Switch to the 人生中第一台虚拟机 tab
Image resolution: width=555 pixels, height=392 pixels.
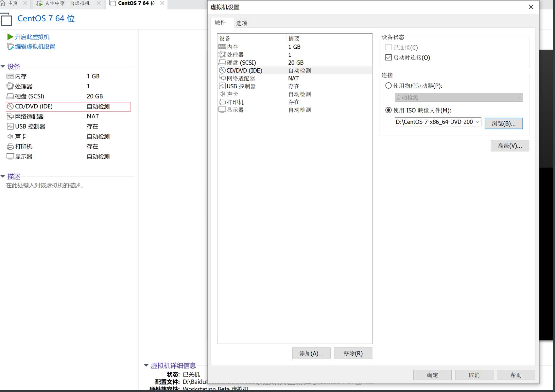pos(67,3)
